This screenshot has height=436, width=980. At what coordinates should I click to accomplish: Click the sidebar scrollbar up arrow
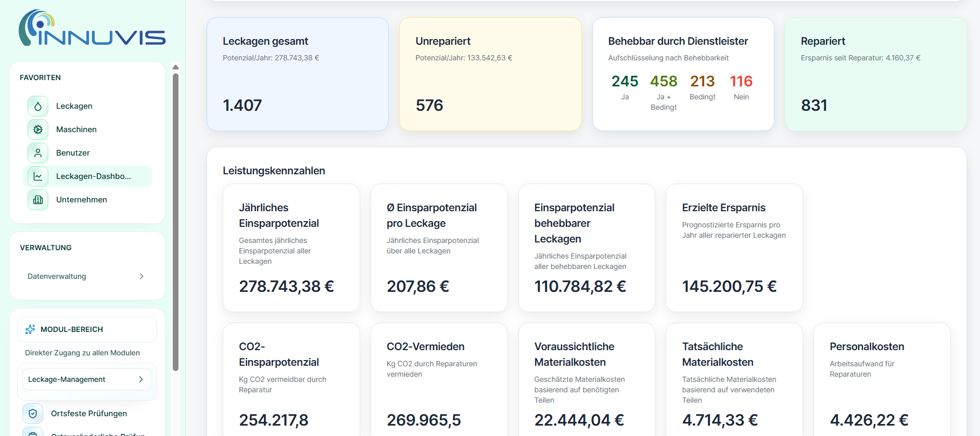175,67
